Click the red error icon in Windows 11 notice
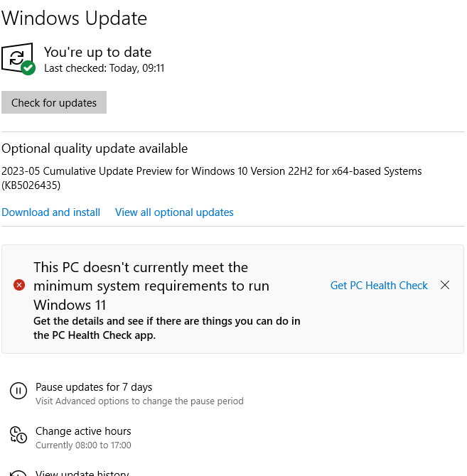467x476 pixels. [x=19, y=286]
